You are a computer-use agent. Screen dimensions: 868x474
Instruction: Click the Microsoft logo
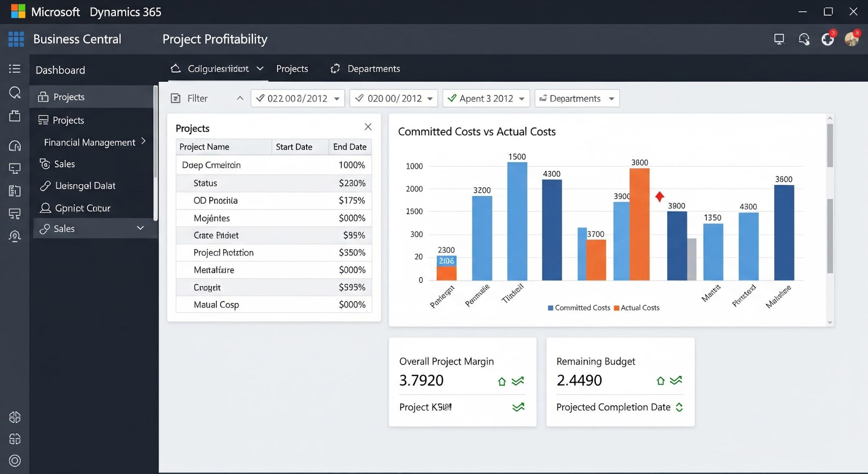(18, 11)
